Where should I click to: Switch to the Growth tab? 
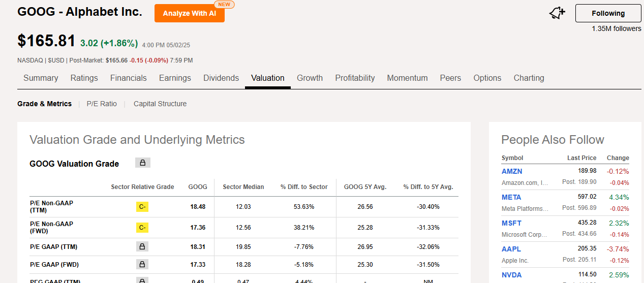pyautogui.click(x=310, y=78)
